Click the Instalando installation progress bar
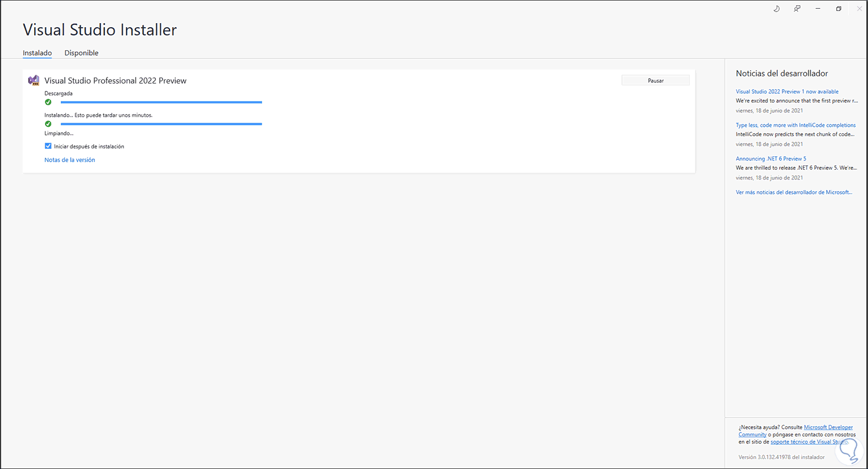 point(161,124)
